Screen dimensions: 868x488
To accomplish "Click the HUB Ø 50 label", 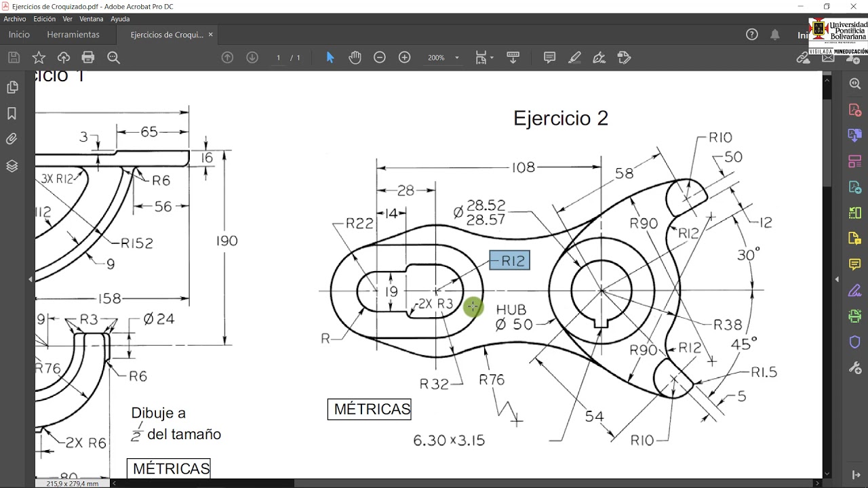I will [514, 317].
